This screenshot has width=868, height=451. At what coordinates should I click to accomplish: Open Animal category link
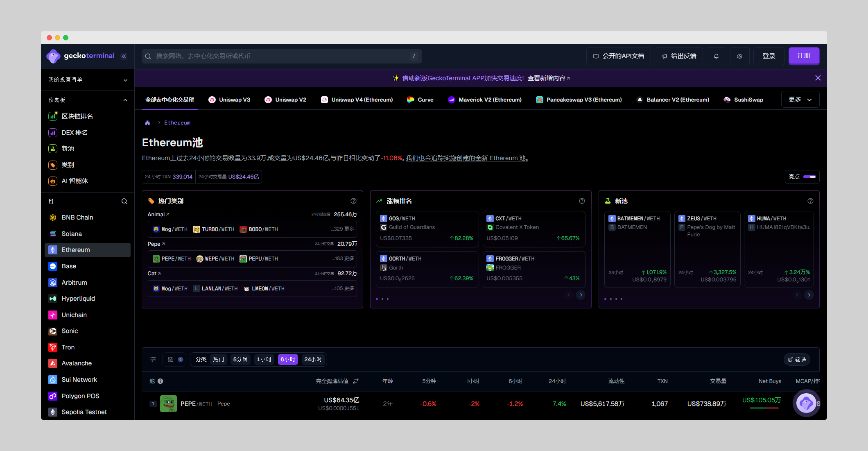(x=158, y=215)
